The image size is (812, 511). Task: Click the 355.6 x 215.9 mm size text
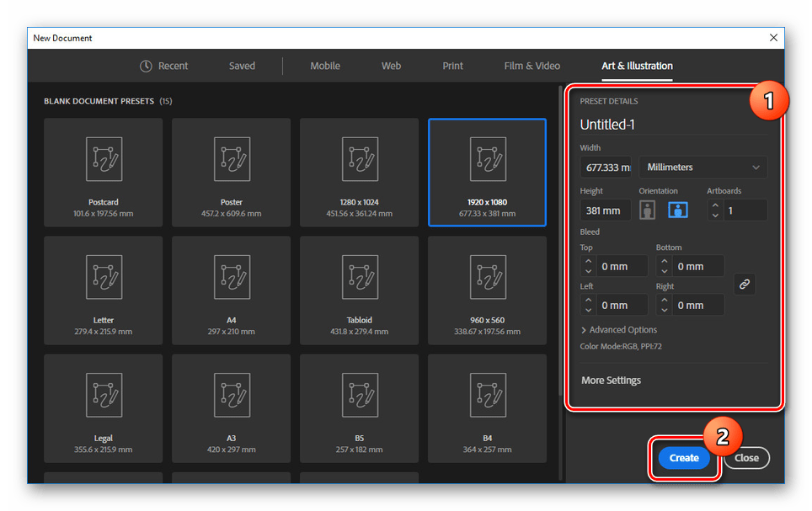pyautogui.click(x=103, y=450)
